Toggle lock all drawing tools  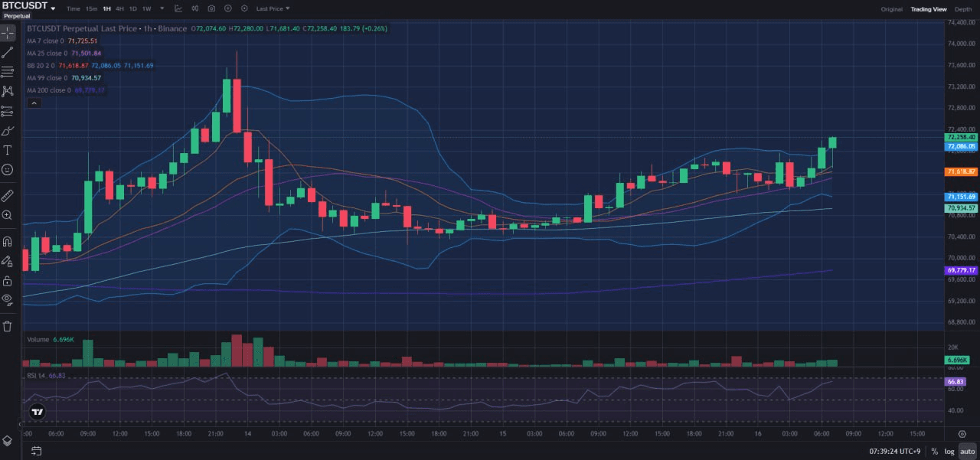(8, 280)
